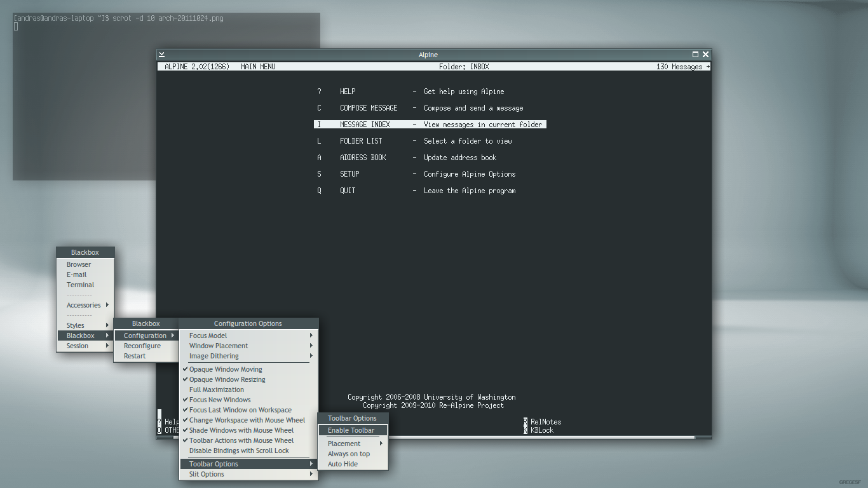
Task: Toggle Shade Windows with Mouse Wheel
Action: tap(248, 430)
